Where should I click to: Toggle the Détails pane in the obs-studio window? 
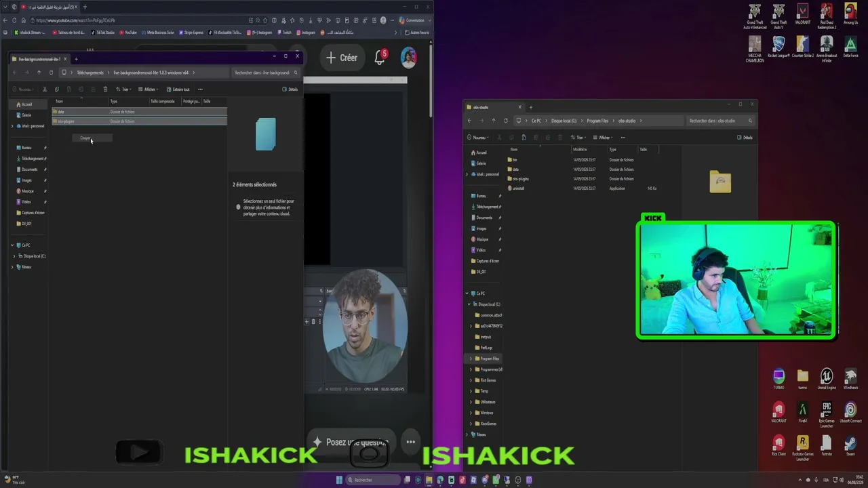[745, 138]
